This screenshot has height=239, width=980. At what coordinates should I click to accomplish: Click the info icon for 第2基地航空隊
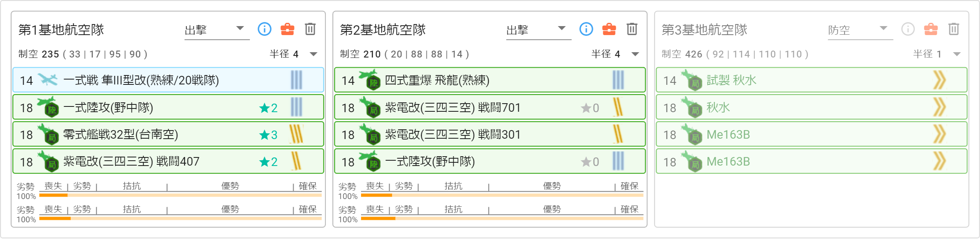[x=586, y=29]
